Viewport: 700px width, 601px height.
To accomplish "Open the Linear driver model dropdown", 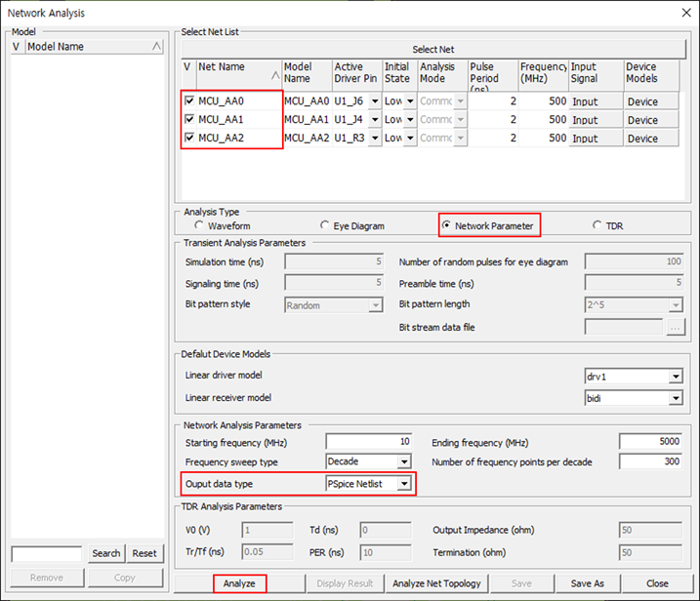I will [675, 377].
